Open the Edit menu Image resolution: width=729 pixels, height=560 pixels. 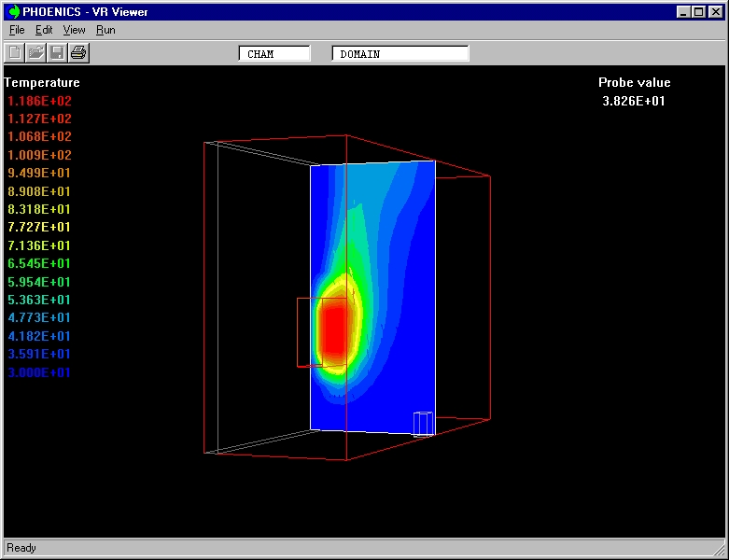44,30
